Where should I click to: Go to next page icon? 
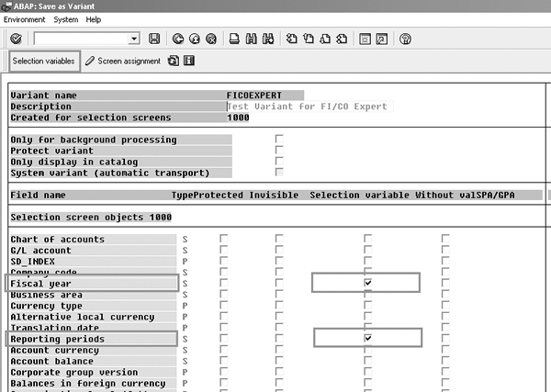[x=325, y=39]
